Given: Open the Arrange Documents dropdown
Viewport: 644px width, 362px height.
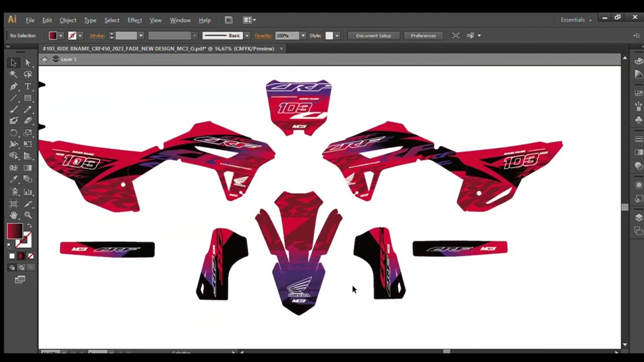Looking at the screenshot, I should pos(250,20).
